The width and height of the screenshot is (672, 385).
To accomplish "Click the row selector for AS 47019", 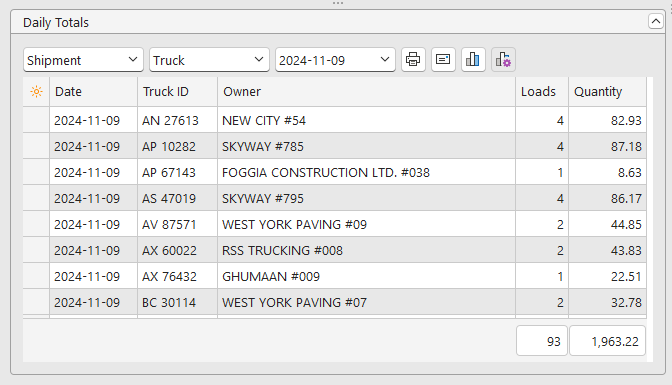I will [36, 199].
